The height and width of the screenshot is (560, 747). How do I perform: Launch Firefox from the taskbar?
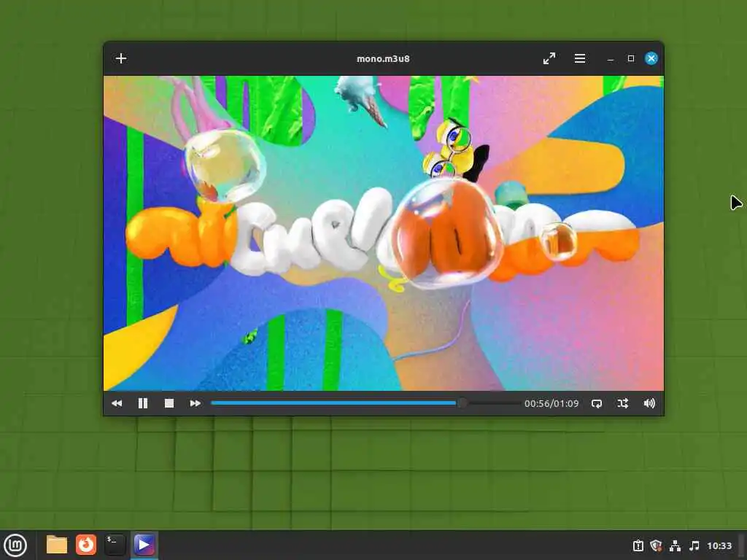(86, 545)
